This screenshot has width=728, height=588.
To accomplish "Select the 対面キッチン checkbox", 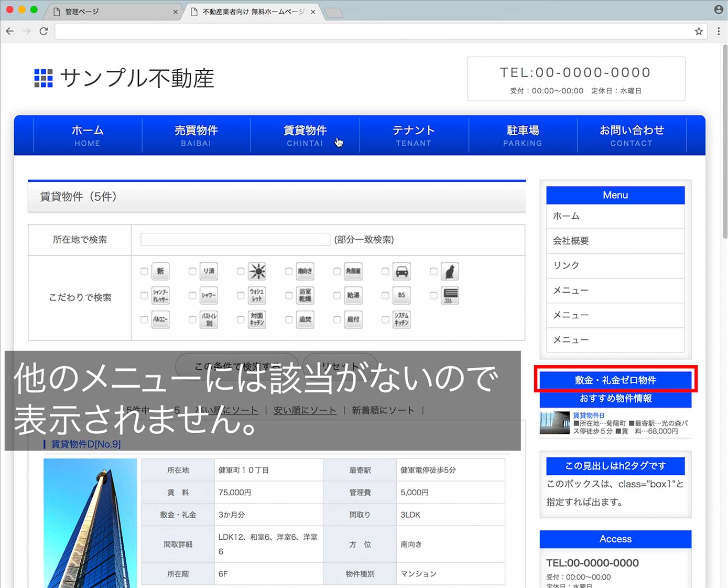I will (241, 319).
